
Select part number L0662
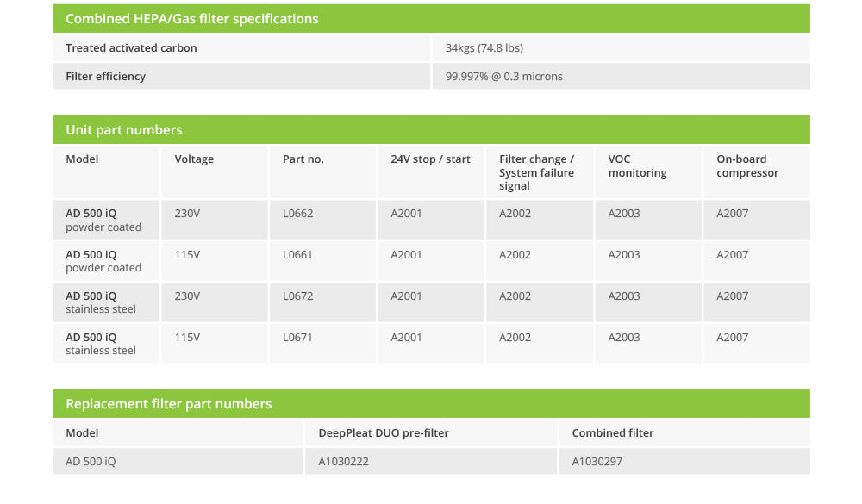[x=297, y=214]
